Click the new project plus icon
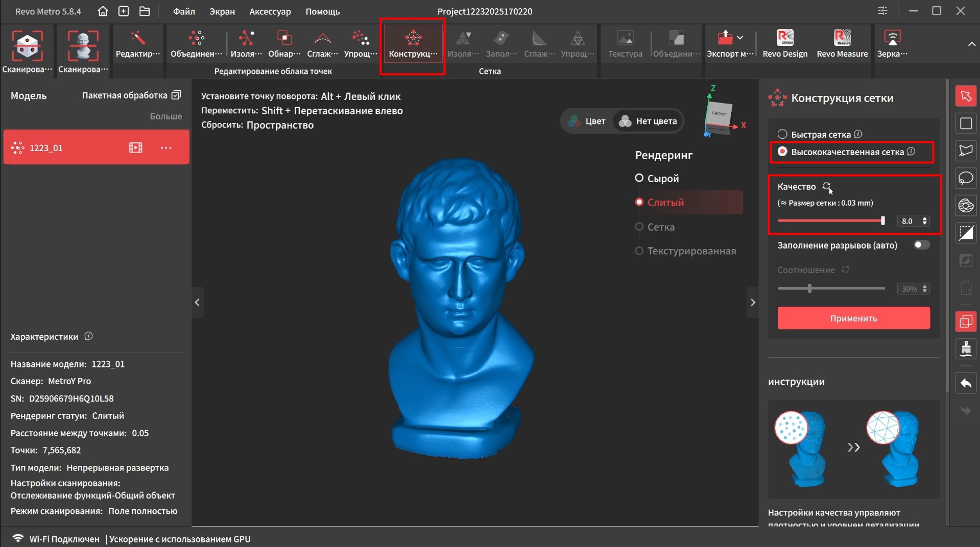Image resolution: width=980 pixels, height=547 pixels. coord(124,11)
